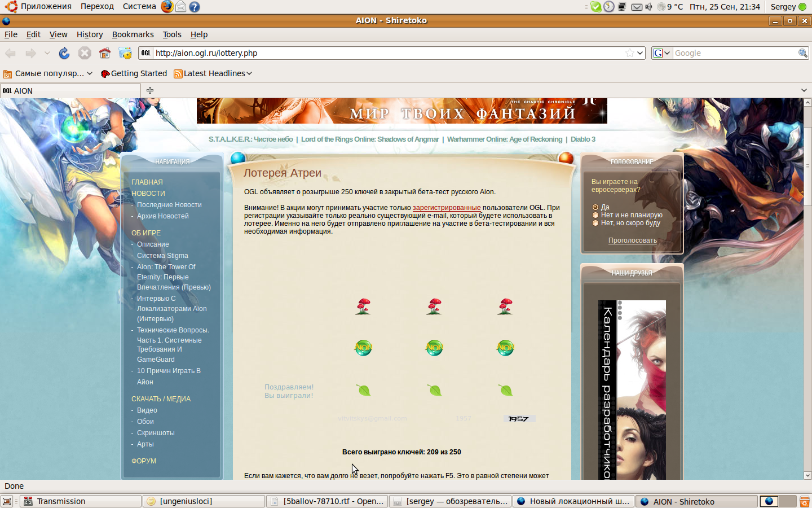Click the clock applet tray icon
The width and height of the screenshot is (812, 508).
[609, 7]
